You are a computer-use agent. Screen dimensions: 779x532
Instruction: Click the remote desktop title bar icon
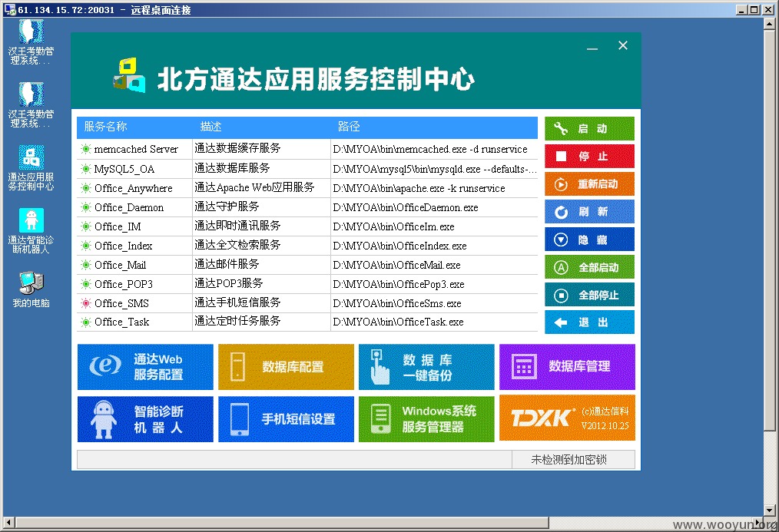click(x=10, y=9)
